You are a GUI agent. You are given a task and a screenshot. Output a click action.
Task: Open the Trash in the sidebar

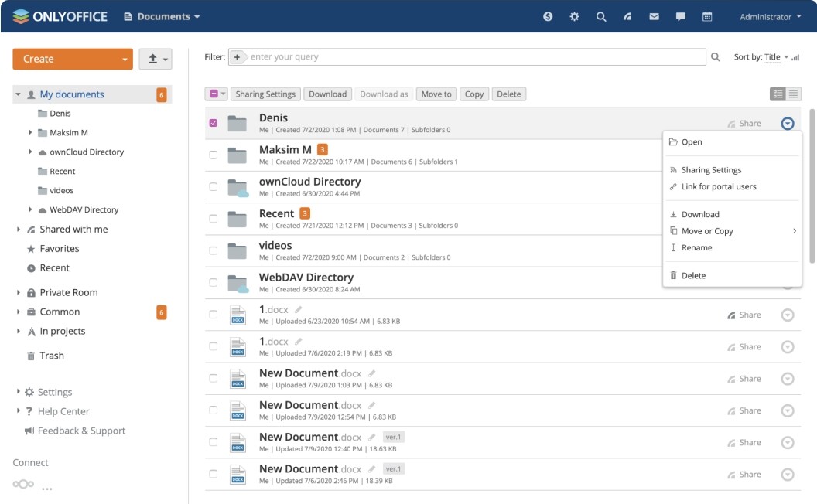click(50, 355)
